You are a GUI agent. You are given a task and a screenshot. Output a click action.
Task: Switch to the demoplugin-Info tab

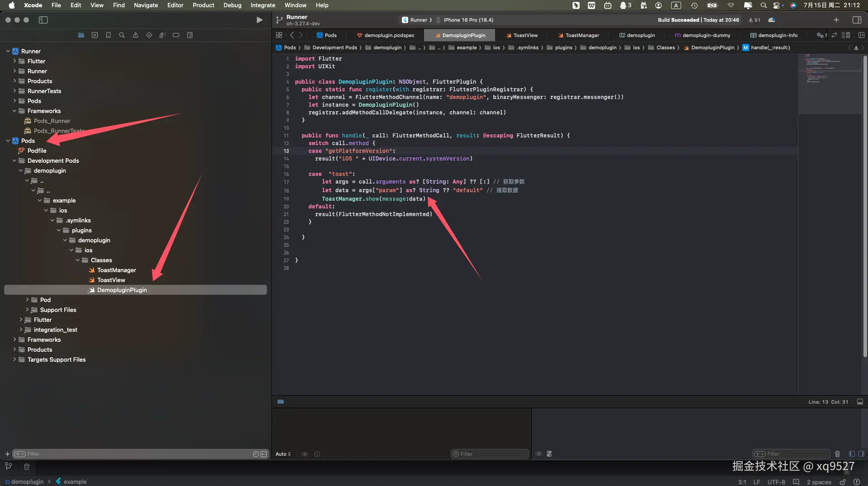click(774, 35)
